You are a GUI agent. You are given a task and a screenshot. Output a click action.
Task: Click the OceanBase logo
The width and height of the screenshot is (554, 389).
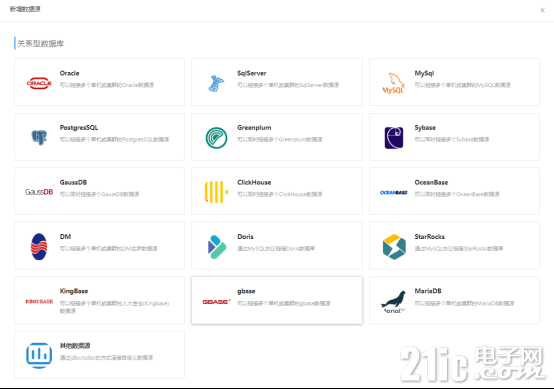pyautogui.click(x=394, y=193)
